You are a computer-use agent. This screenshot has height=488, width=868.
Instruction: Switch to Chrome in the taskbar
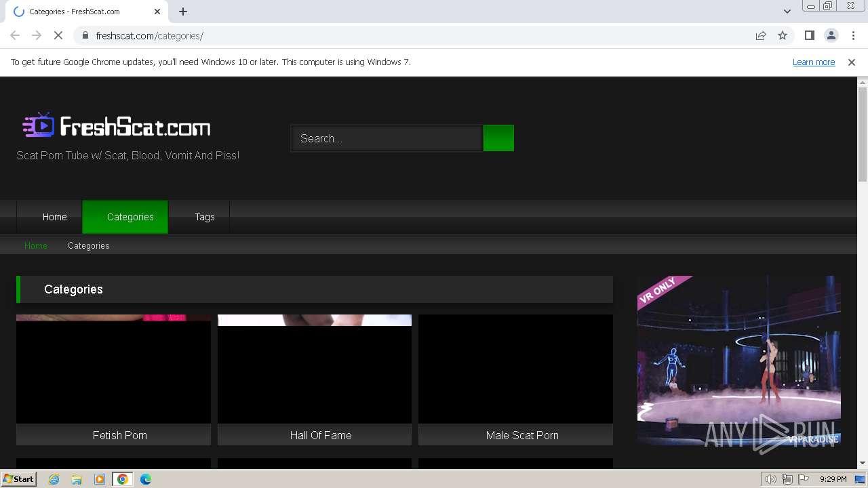(123, 479)
